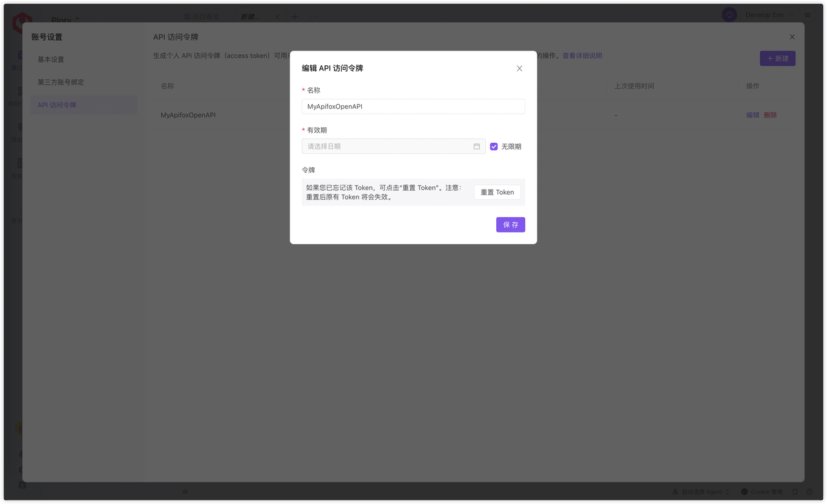The width and height of the screenshot is (827, 504).
Task: Close the 新建... tab
Action: (277, 17)
